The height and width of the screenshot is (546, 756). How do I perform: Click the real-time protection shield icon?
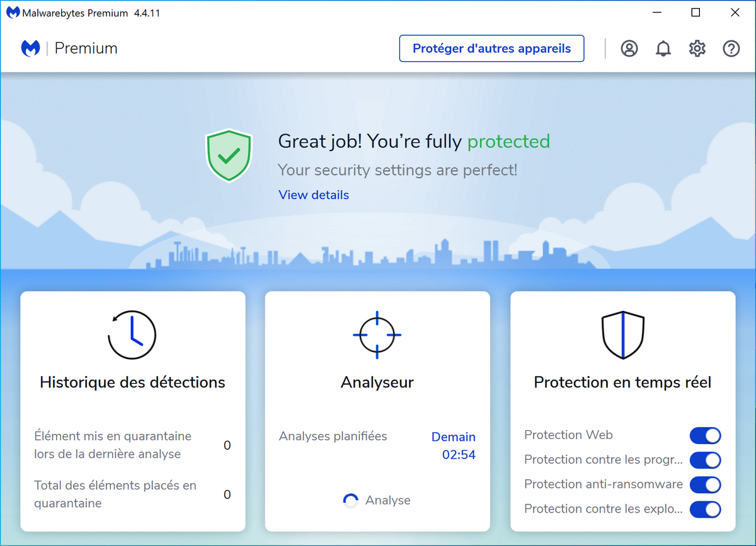pyautogui.click(x=622, y=335)
